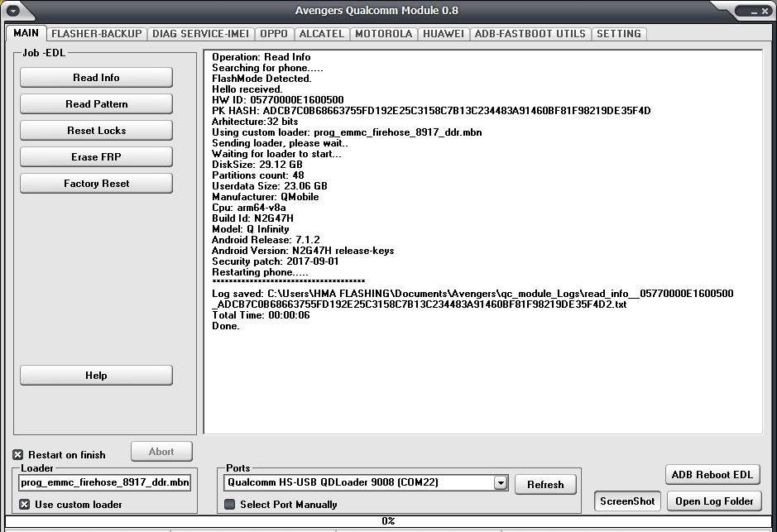Click 'Android Release: 7.1.2' log line
The height and width of the screenshot is (532, 777).
coord(266,240)
